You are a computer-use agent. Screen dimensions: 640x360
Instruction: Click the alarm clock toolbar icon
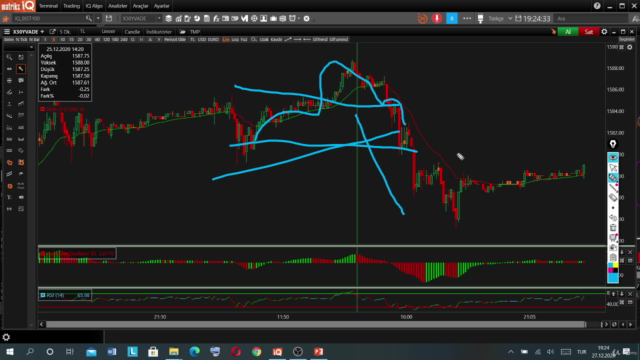(x=292, y=18)
